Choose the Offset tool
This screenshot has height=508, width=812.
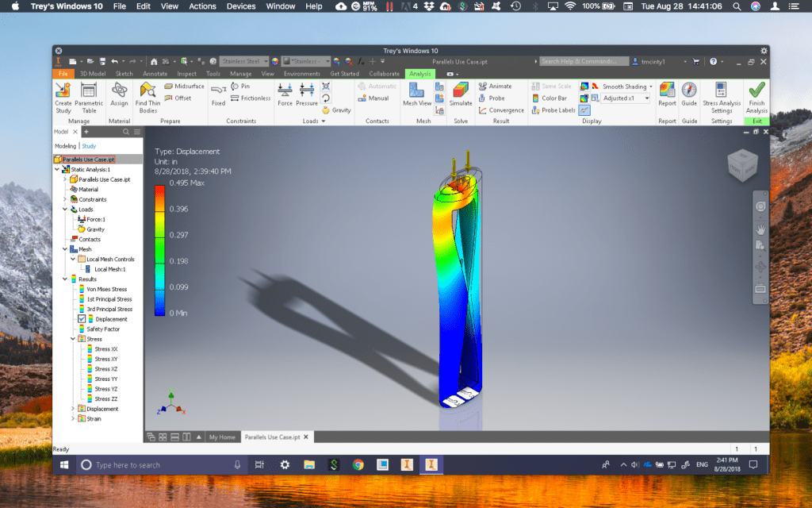(178, 98)
